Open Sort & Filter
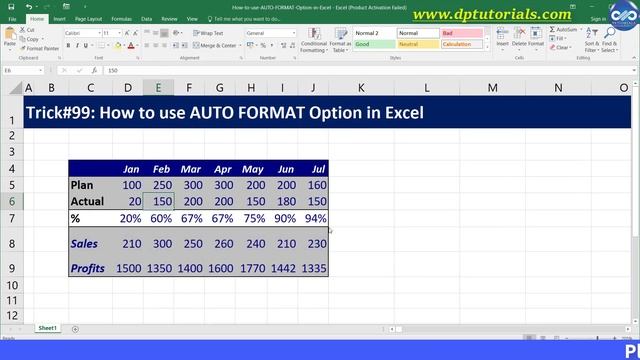The image size is (640, 360). coord(591,40)
